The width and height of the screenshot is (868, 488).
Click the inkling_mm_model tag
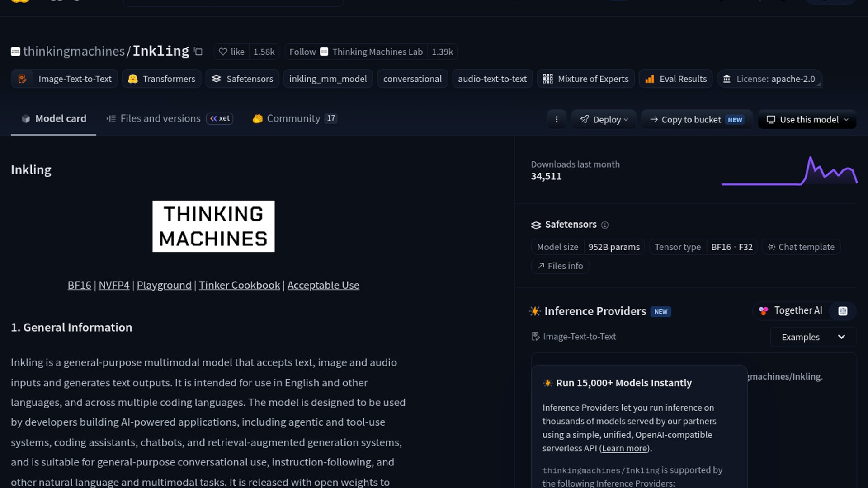[x=328, y=79]
